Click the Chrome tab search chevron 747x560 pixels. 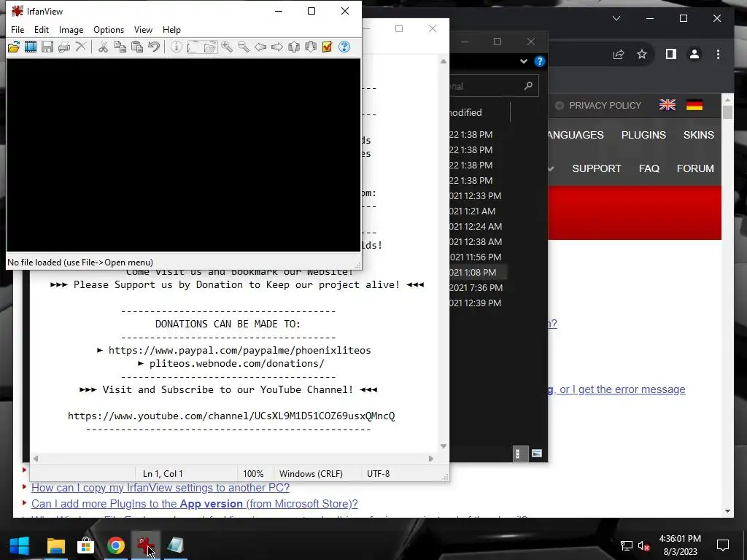pyautogui.click(x=616, y=18)
